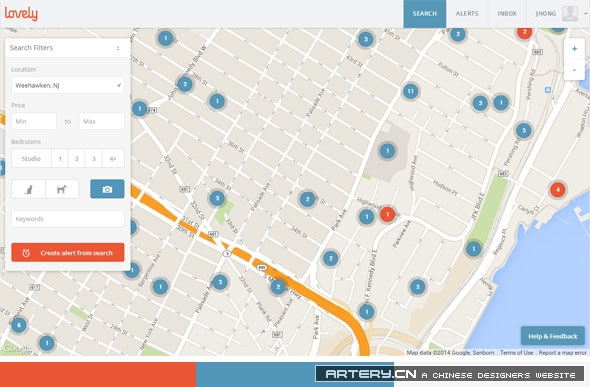
Task: Select the Studio bedroom option
Action: 31,159
